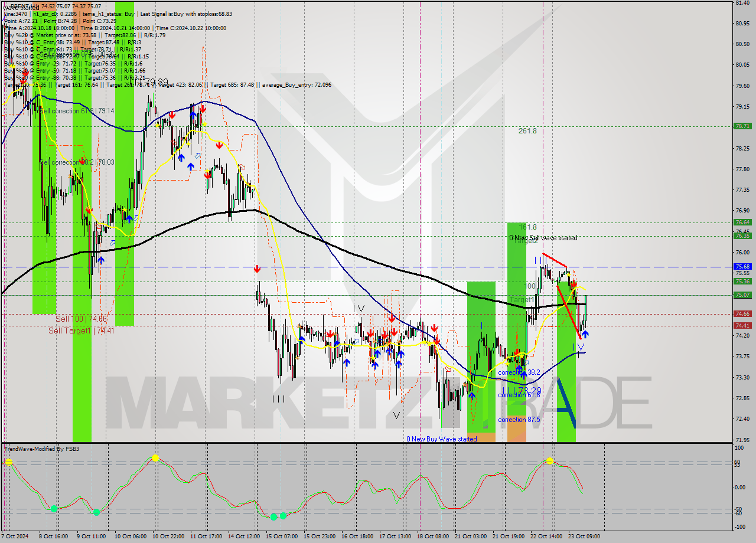This screenshot has width=756, height=543.
Task: Click the 71.95 value on price axis
Action: (742, 440)
